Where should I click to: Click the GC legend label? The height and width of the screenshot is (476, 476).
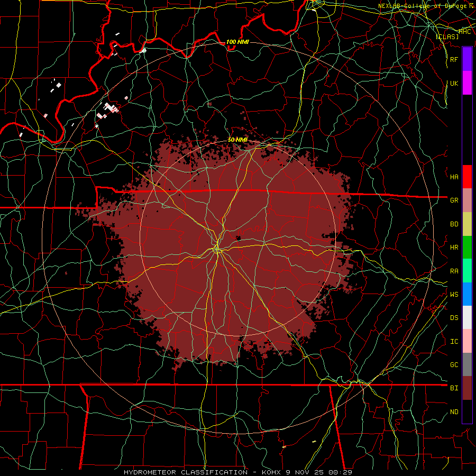454,365
